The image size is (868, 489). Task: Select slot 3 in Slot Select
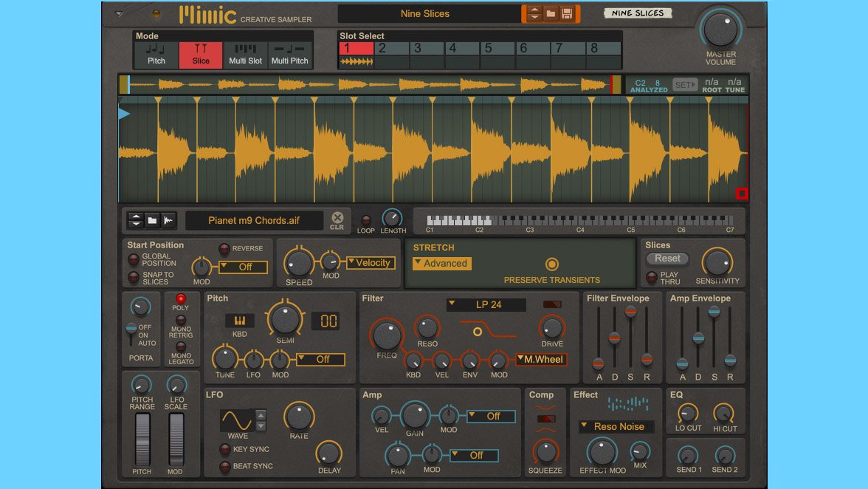[427, 49]
